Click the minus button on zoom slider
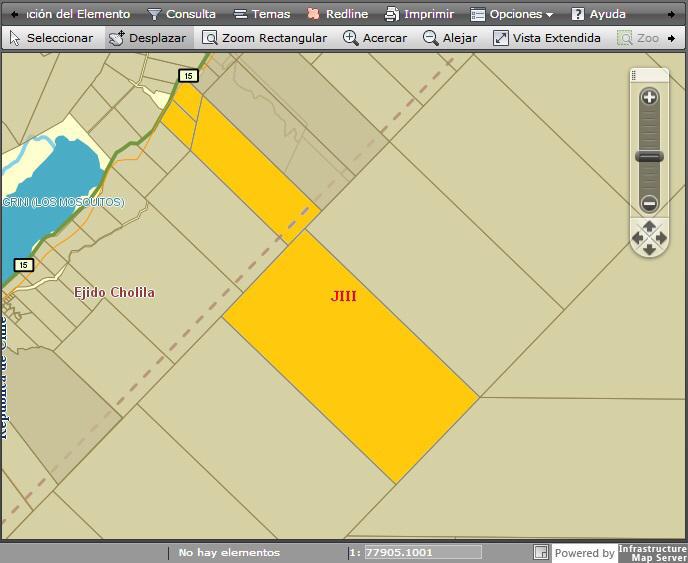The width and height of the screenshot is (688, 563). pos(649,204)
